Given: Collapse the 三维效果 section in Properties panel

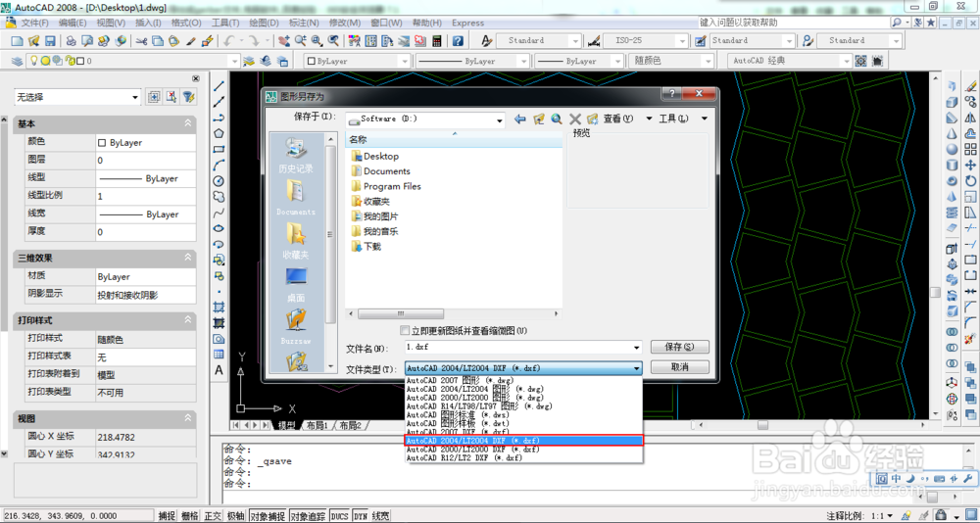Looking at the screenshot, I should pos(188,258).
